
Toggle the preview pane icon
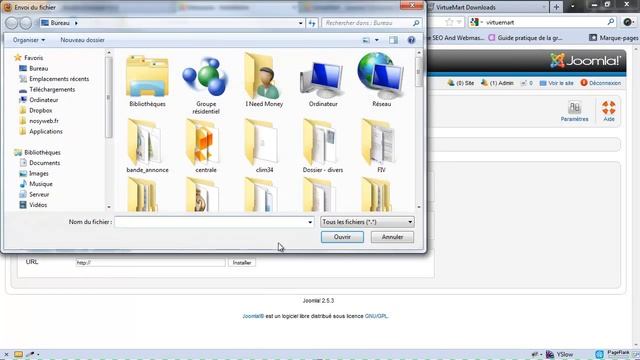click(x=393, y=40)
